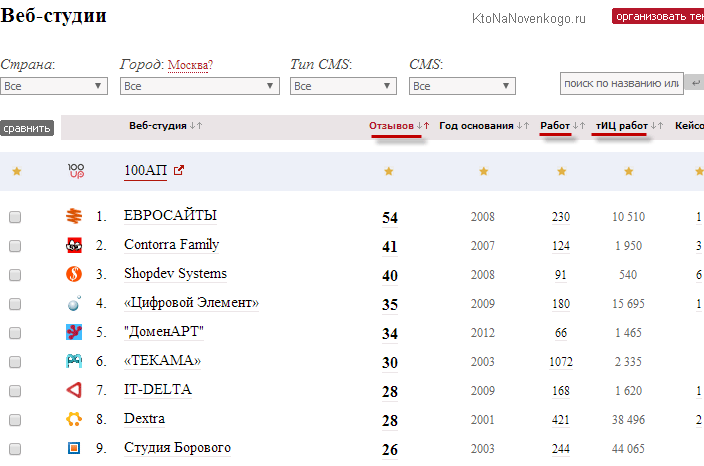Click the Год основания column header
This screenshot has height=466, width=704.
coord(476,126)
